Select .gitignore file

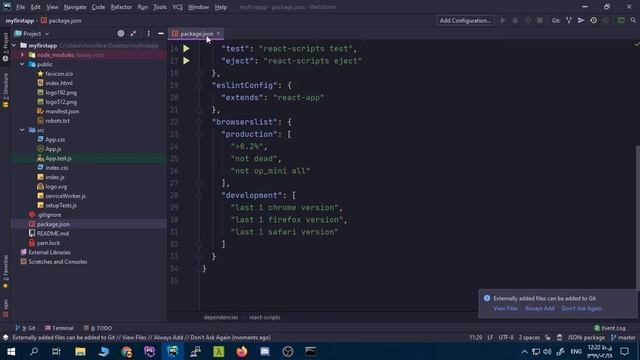point(49,215)
